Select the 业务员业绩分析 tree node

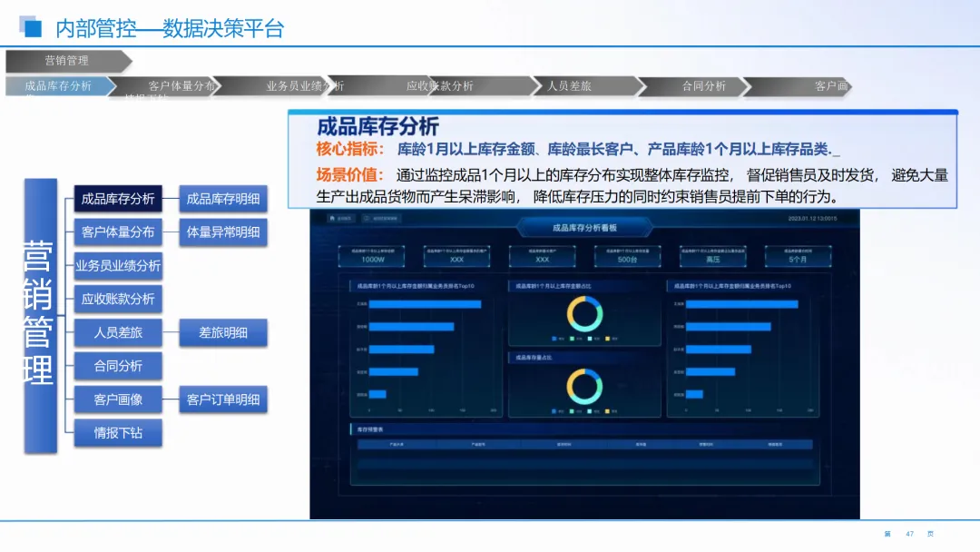tap(118, 266)
